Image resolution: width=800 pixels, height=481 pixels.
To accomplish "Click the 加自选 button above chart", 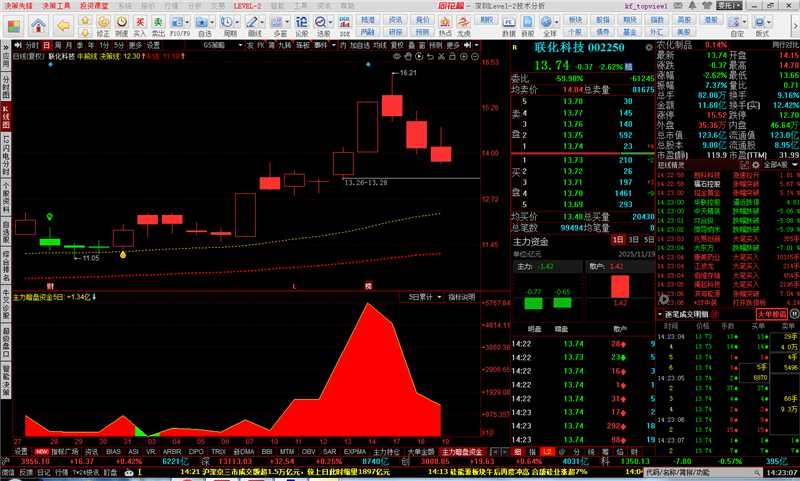I will click(360, 45).
